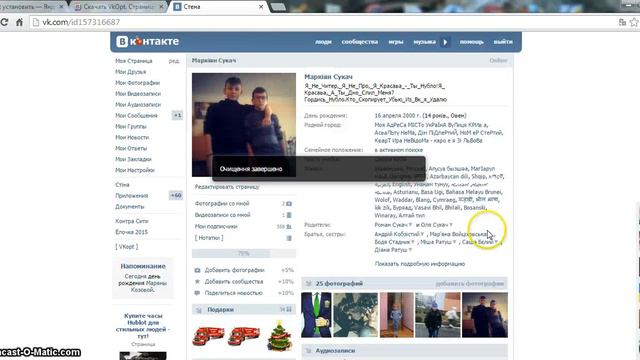Screen dimensions: 640x360
Task: Click Редактировать страницу under profile photo
Action: 227,187
